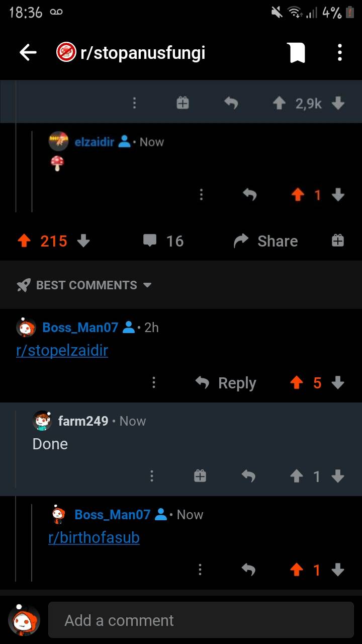Tap the bookmark save icon in header
Screen dimensions: 362x644
[x=297, y=52]
